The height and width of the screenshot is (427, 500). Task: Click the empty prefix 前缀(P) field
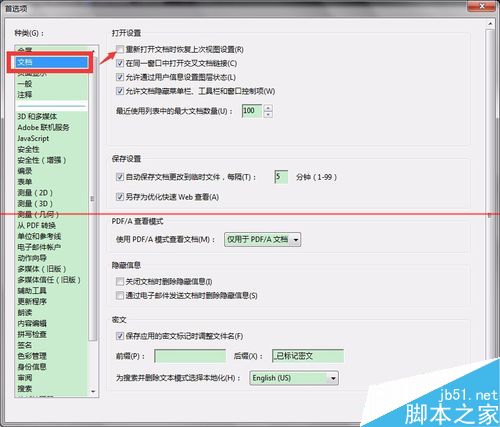(190, 356)
